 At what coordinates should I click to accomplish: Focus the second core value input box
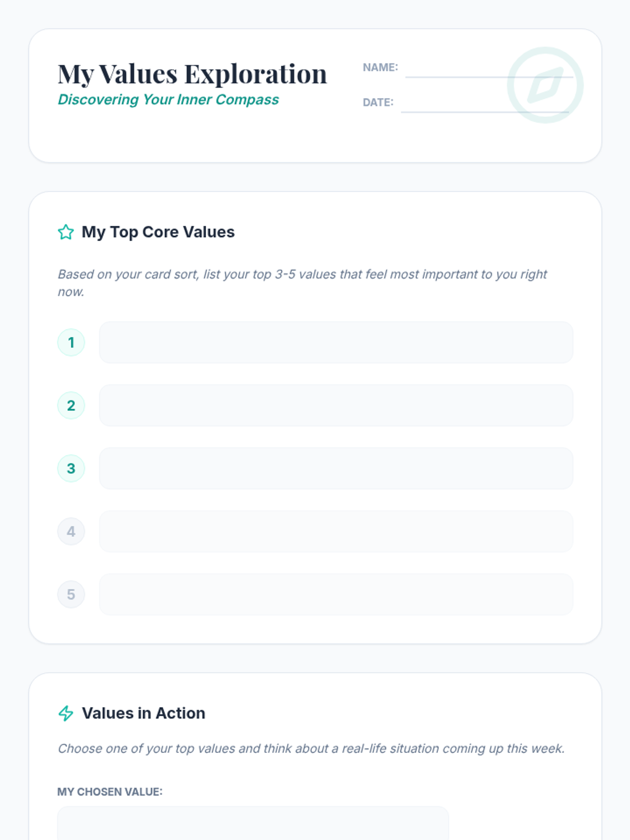[336, 405]
